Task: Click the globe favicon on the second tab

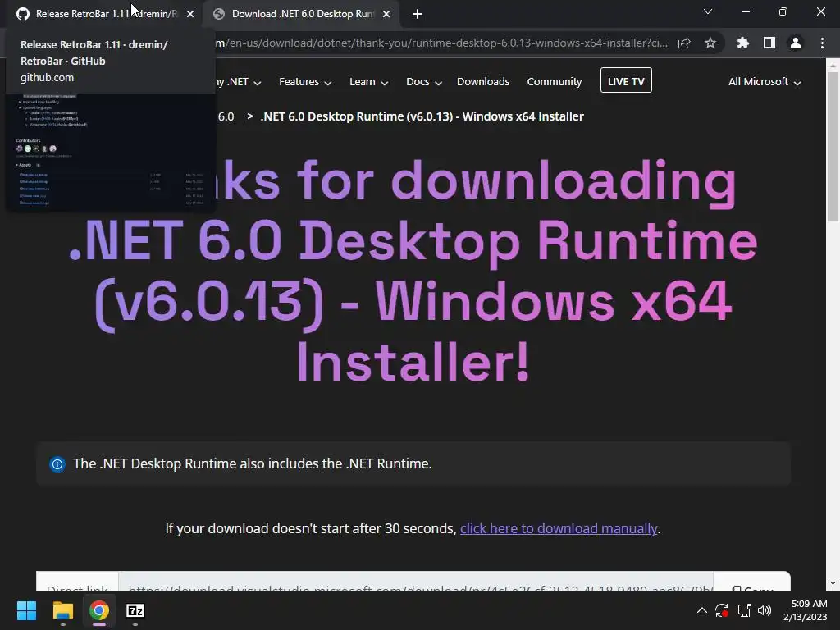Action: point(218,14)
